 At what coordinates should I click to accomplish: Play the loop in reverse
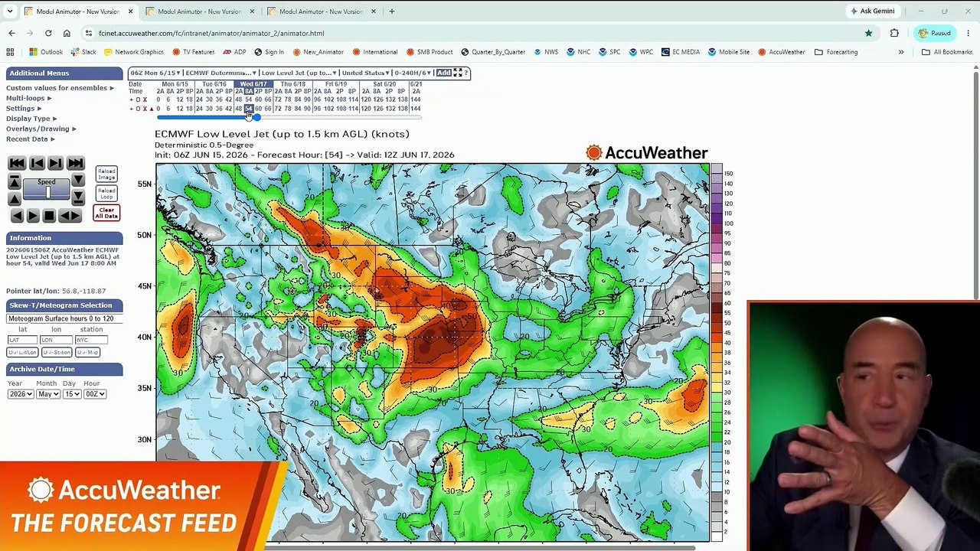[x=17, y=216]
